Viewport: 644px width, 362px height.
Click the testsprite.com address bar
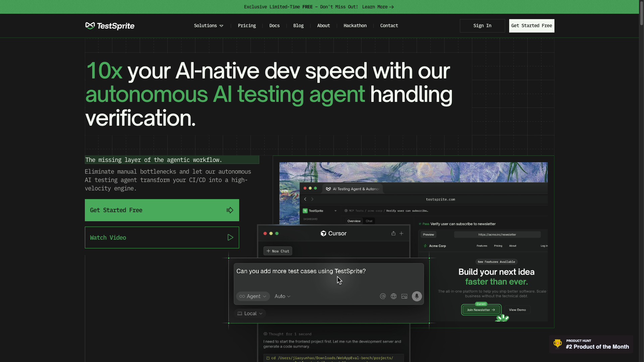click(440, 199)
